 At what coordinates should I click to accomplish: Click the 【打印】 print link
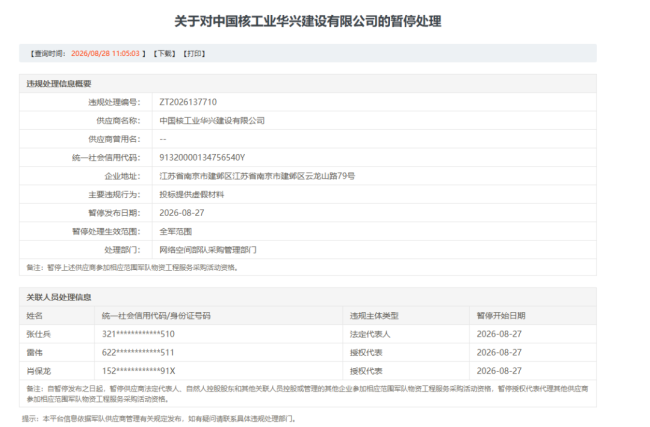pyautogui.click(x=194, y=53)
